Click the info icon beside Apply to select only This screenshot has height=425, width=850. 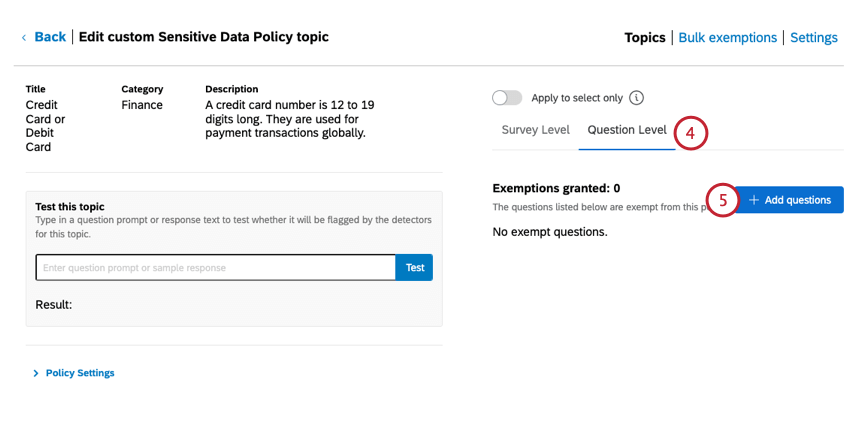(637, 98)
